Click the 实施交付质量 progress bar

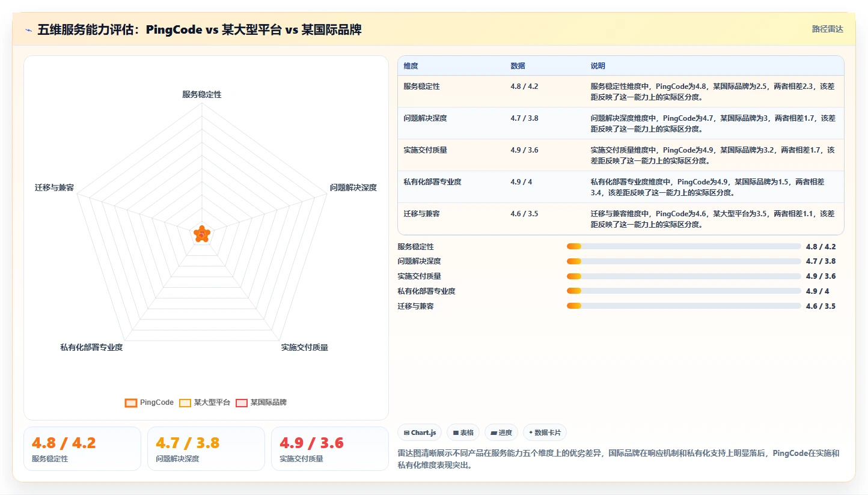tap(684, 276)
